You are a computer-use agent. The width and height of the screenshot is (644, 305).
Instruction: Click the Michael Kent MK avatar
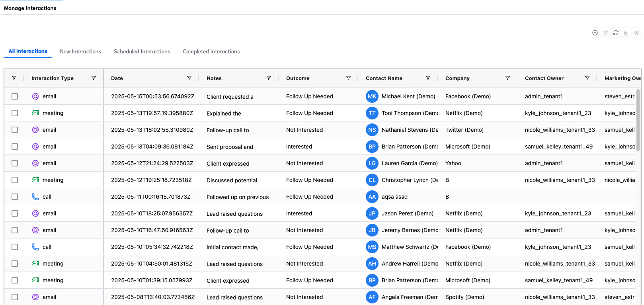tap(372, 96)
